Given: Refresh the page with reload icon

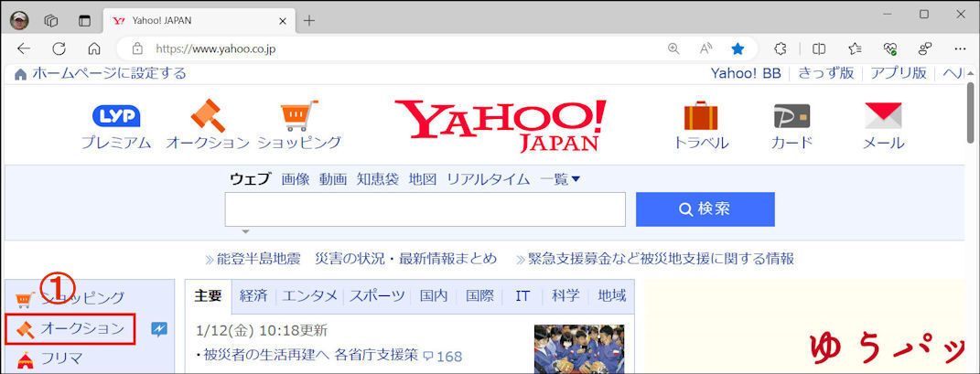Looking at the screenshot, I should [x=59, y=48].
